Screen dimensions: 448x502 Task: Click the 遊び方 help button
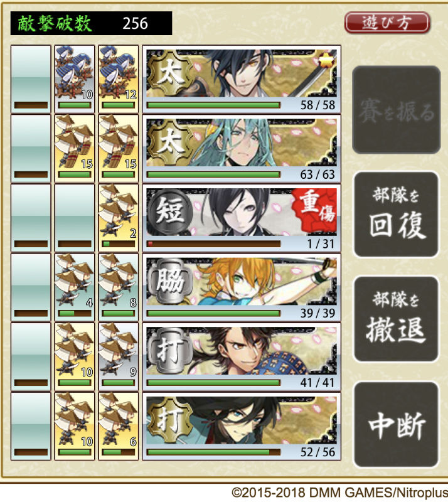[x=387, y=23]
